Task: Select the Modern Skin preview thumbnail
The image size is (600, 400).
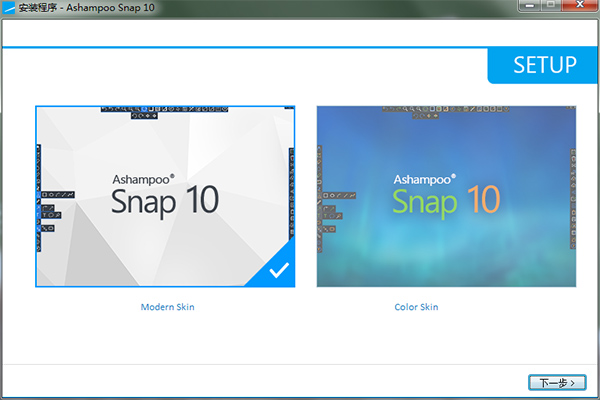Action: pyautogui.click(x=166, y=196)
